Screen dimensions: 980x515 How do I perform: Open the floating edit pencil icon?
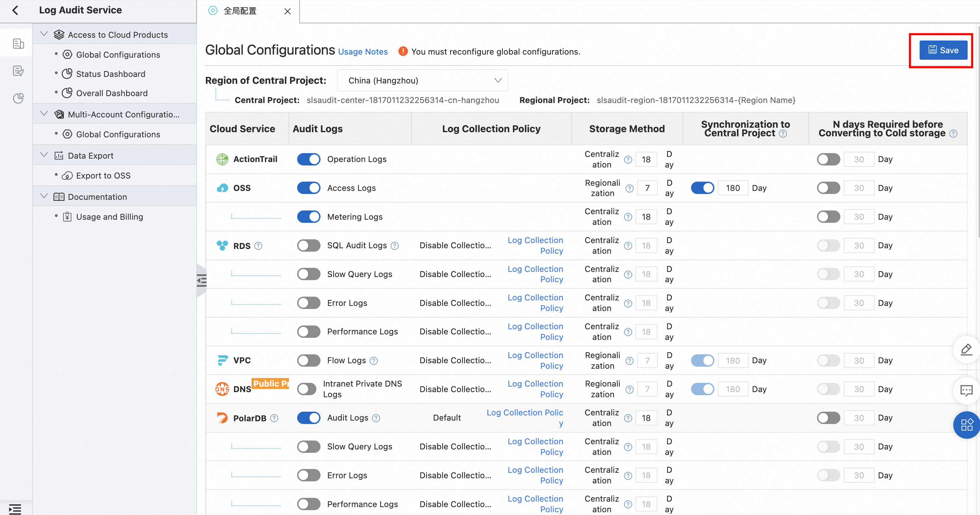tap(966, 350)
